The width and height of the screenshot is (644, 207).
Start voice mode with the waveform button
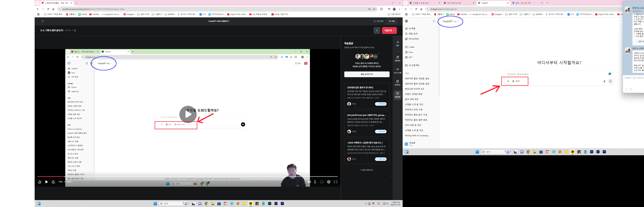coord(611,81)
